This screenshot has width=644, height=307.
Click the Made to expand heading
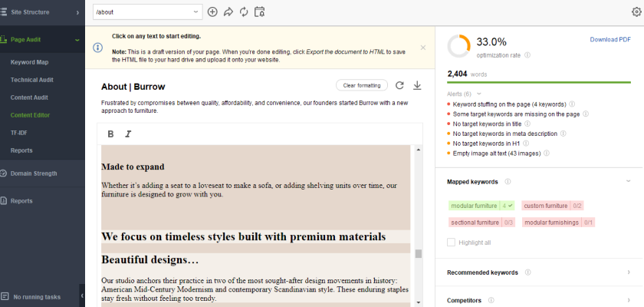pos(133,167)
